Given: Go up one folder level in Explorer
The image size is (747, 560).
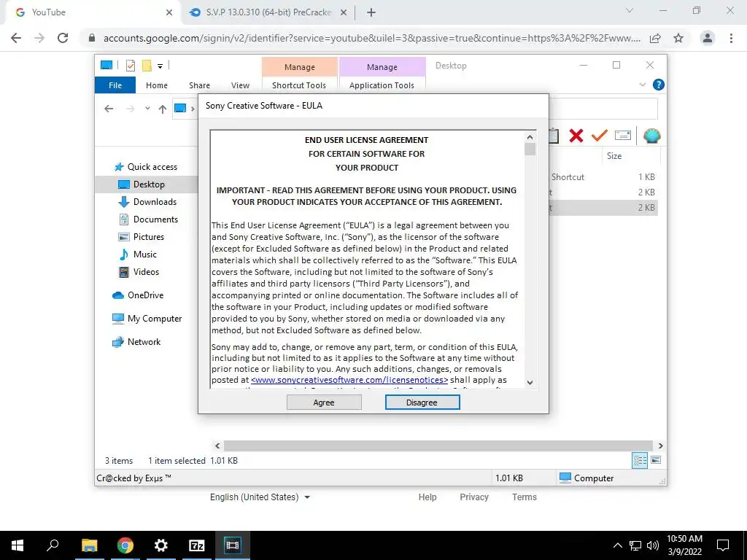Looking at the screenshot, I should [163, 109].
